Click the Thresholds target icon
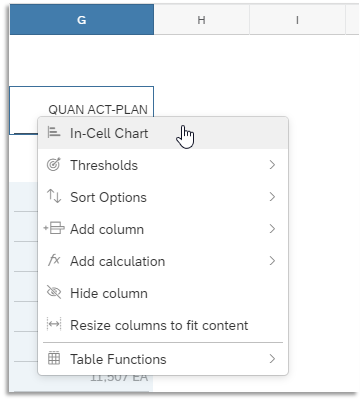The height and width of the screenshot is (401, 362). [x=54, y=165]
